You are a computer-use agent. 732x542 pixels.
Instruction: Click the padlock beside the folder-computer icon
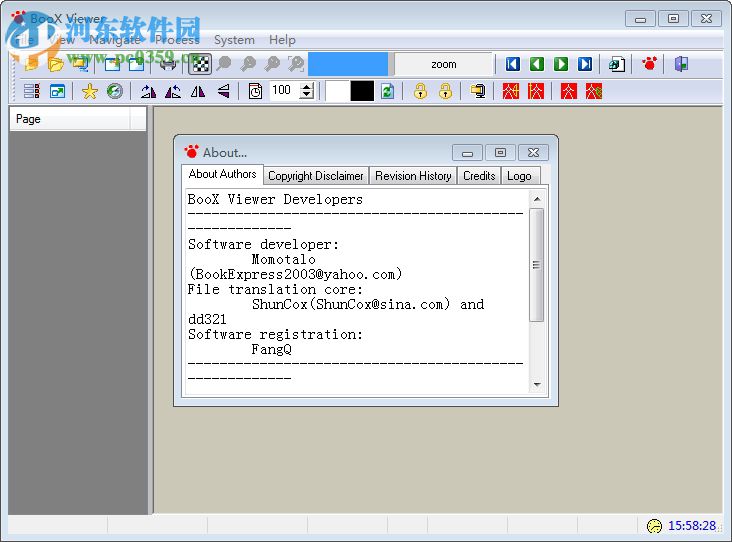click(445, 91)
